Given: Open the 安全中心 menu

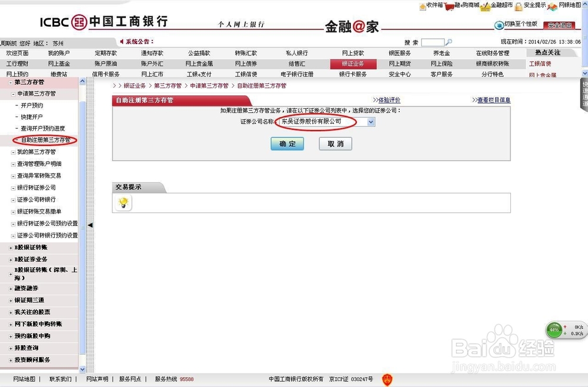Looking at the screenshot, I should pyautogui.click(x=400, y=74).
